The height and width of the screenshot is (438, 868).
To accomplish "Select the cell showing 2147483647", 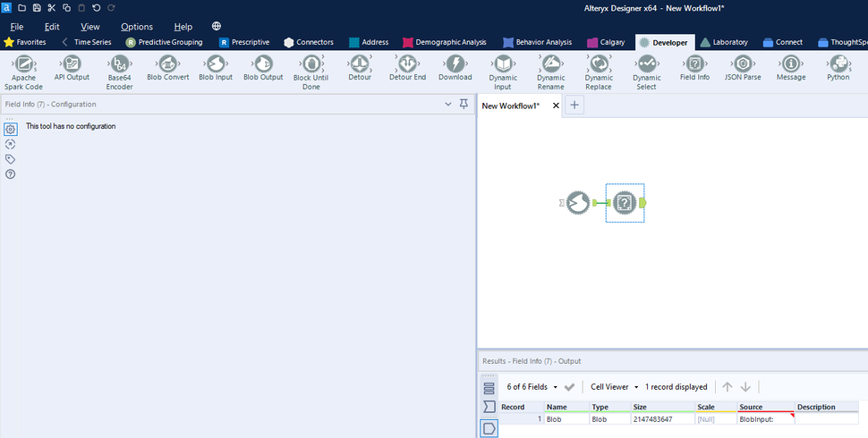I will tap(662, 419).
